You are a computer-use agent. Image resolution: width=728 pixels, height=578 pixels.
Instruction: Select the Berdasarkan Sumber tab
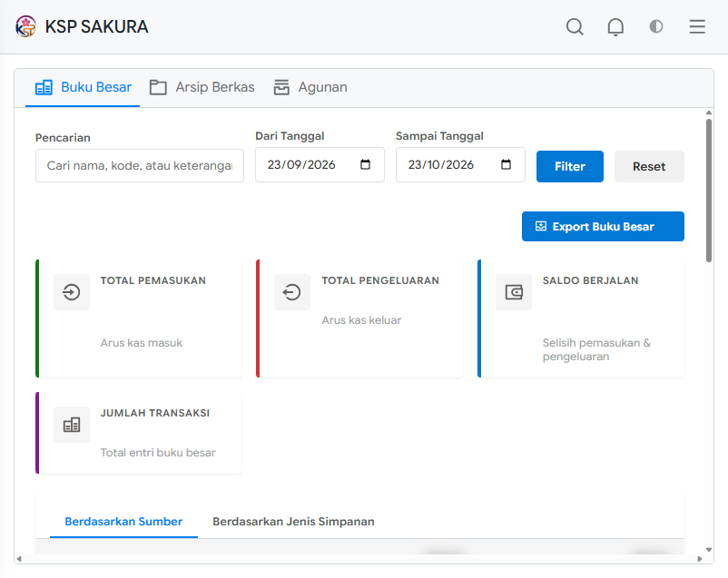(123, 522)
